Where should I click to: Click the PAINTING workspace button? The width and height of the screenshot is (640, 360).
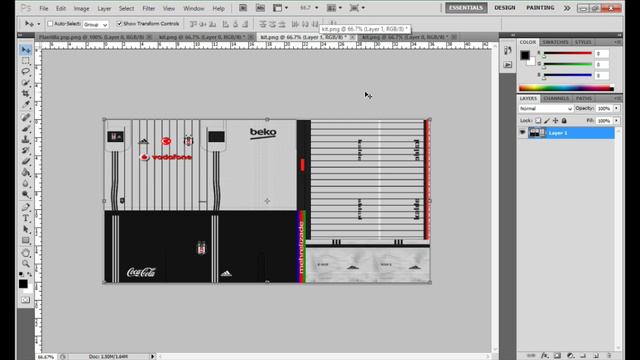(x=540, y=8)
